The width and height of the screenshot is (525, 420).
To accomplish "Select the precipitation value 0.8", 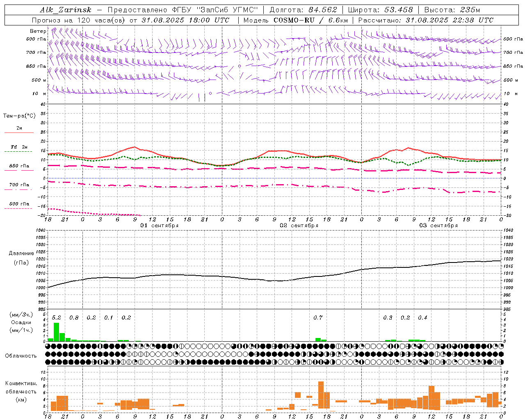I will (74, 318).
